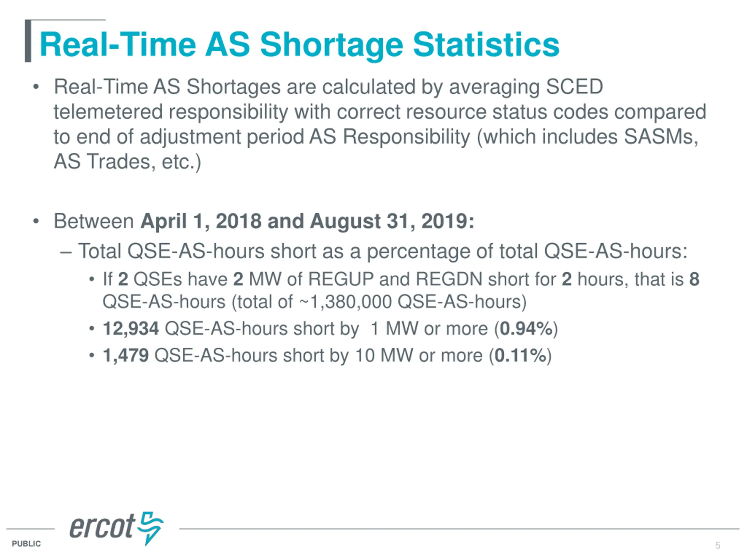This screenshot has height=560, width=747.
Task: Select the bold 1,479 figure
Action: (x=126, y=356)
